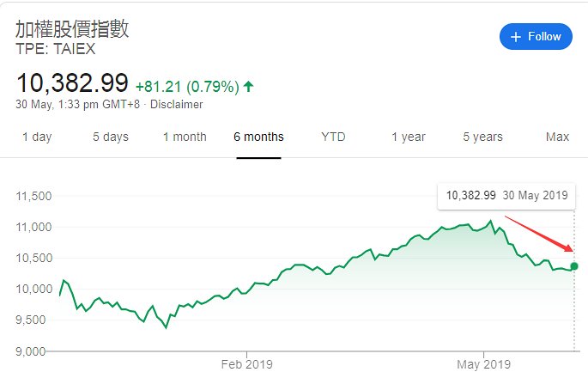Image resolution: width=588 pixels, height=378 pixels.
Task: Click the TPE: TAIEX ticker label
Action: (56, 49)
